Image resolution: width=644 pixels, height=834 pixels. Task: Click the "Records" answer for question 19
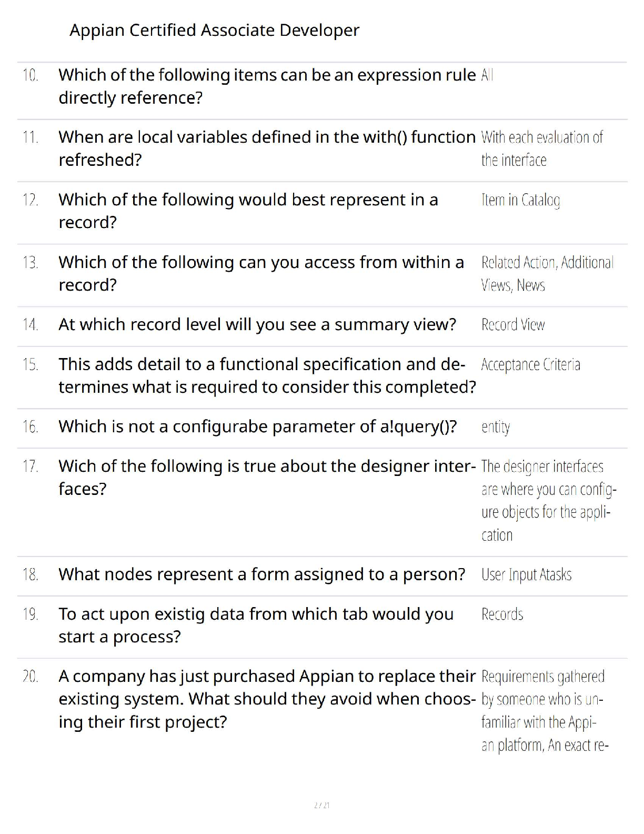pyautogui.click(x=502, y=614)
